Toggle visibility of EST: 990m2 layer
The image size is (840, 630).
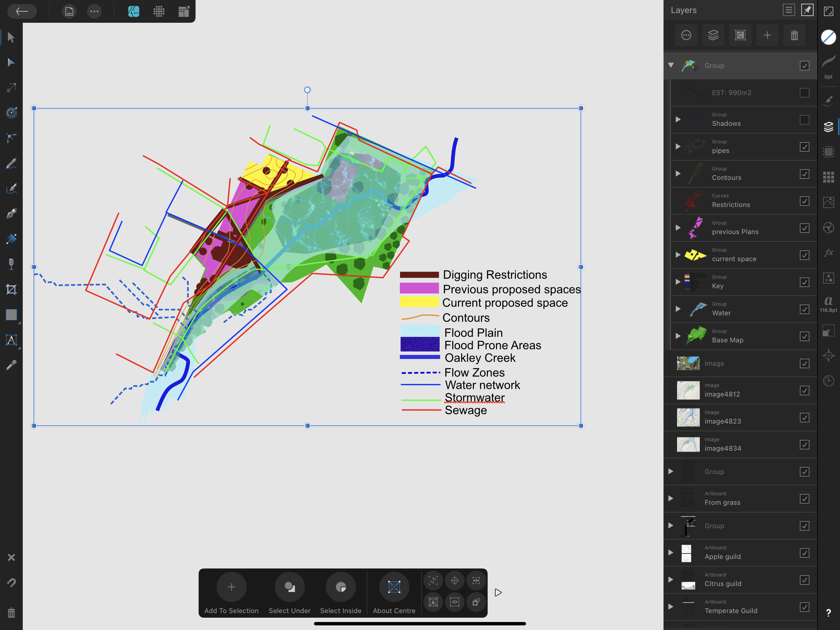pos(804,93)
